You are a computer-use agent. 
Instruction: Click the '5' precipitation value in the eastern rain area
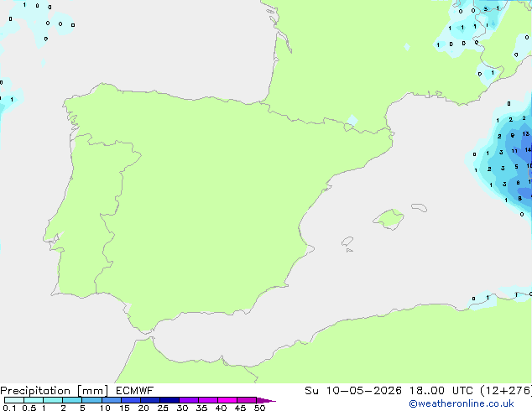[516, 167]
